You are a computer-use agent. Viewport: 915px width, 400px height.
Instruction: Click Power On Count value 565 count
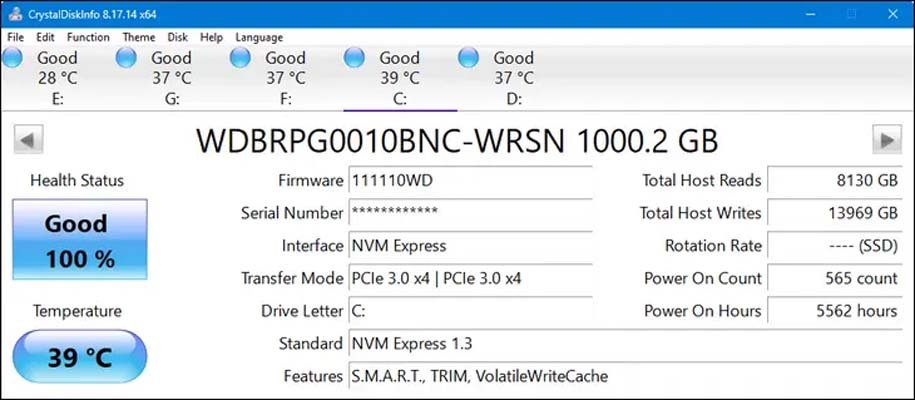[834, 278]
